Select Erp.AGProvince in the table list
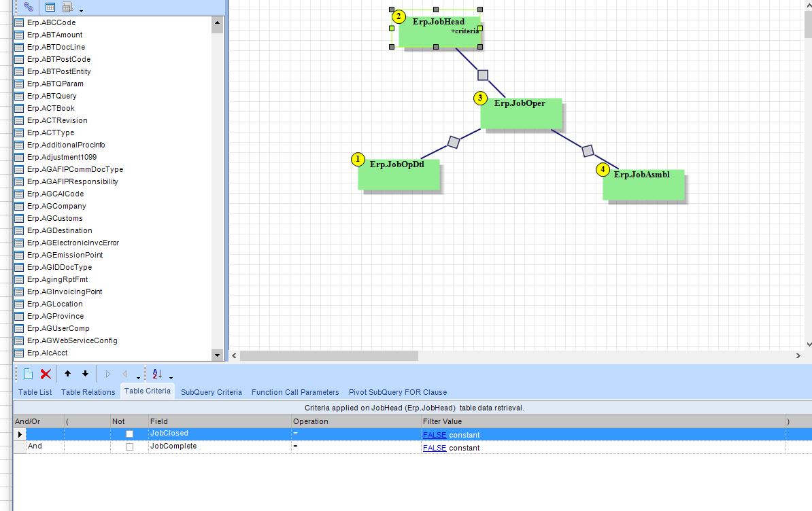Viewport: 812px width, 511px height. click(x=55, y=316)
